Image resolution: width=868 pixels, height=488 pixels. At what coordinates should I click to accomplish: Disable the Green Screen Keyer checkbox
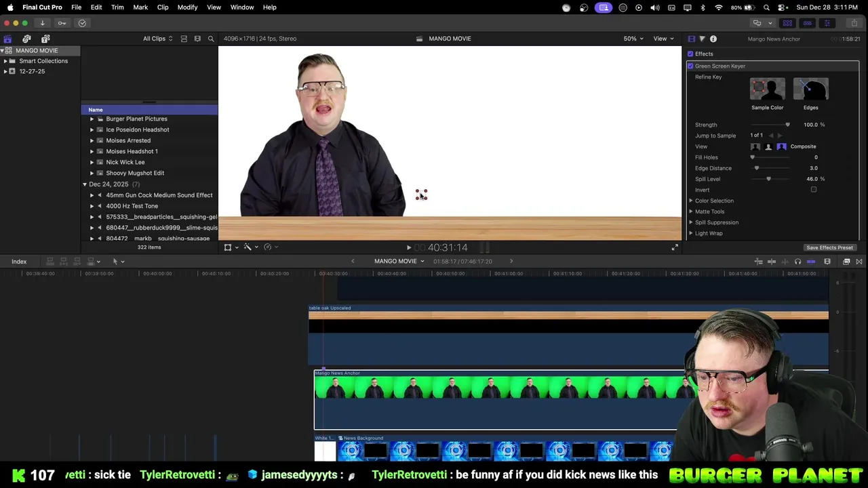tap(690, 66)
